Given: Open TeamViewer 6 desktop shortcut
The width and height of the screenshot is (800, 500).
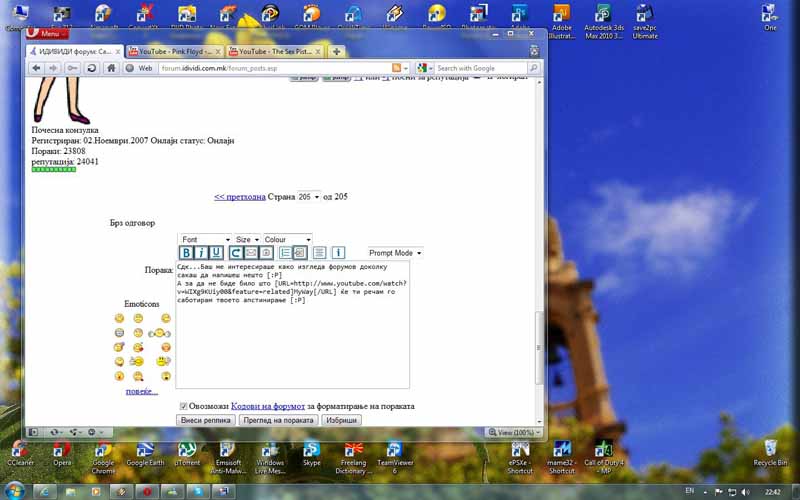Looking at the screenshot, I should pos(395,457).
